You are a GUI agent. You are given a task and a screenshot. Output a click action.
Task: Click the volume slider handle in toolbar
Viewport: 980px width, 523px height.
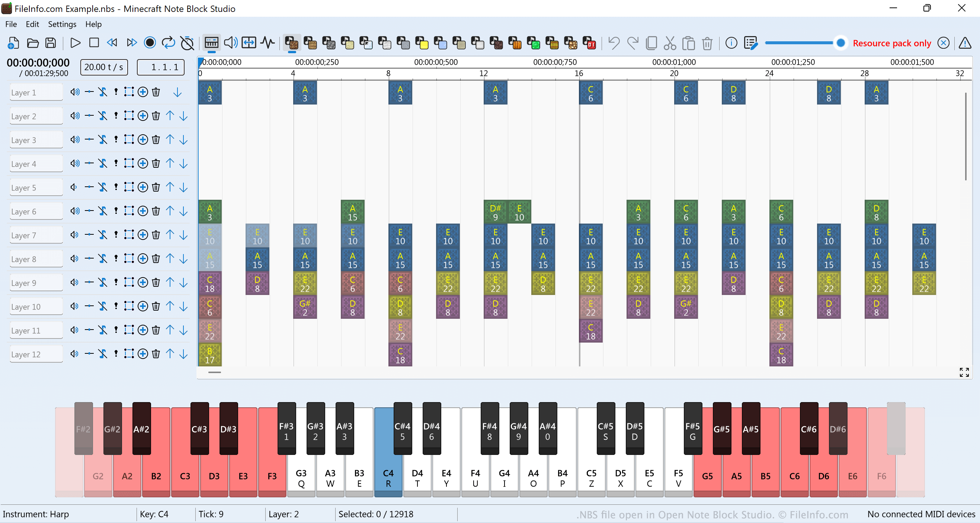841,43
